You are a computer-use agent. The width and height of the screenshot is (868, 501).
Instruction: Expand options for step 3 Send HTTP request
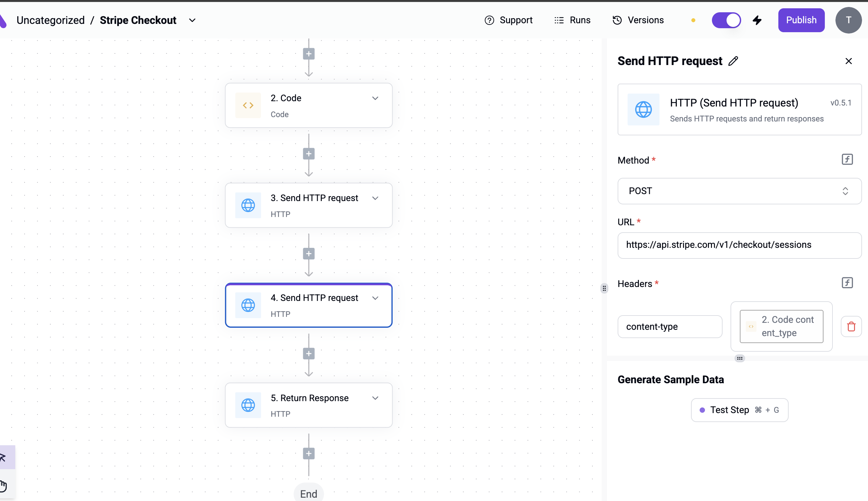[375, 198]
